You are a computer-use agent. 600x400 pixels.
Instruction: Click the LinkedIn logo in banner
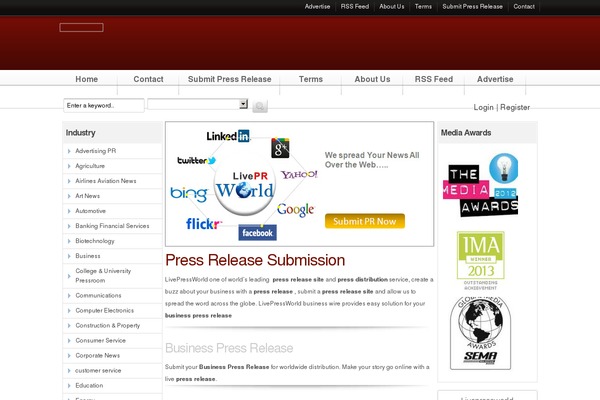point(228,136)
